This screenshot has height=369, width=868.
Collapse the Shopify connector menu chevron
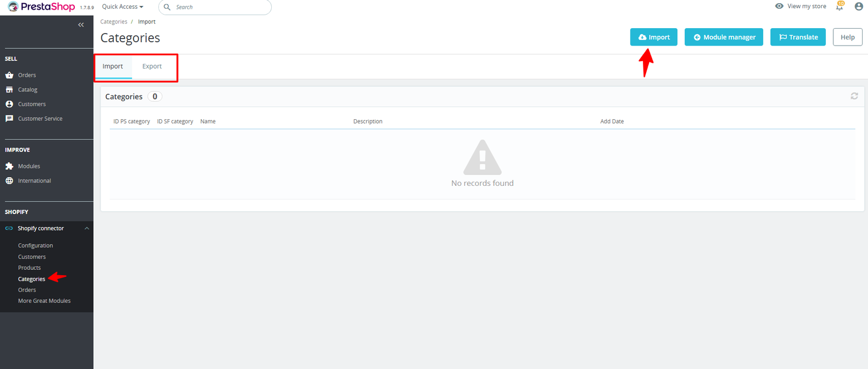[x=87, y=229]
